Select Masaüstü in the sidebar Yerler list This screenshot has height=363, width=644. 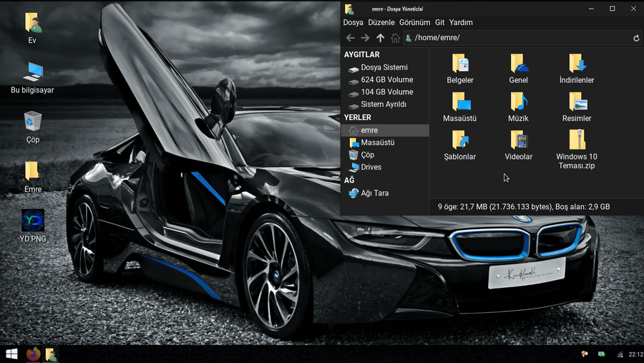click(385, 142)
